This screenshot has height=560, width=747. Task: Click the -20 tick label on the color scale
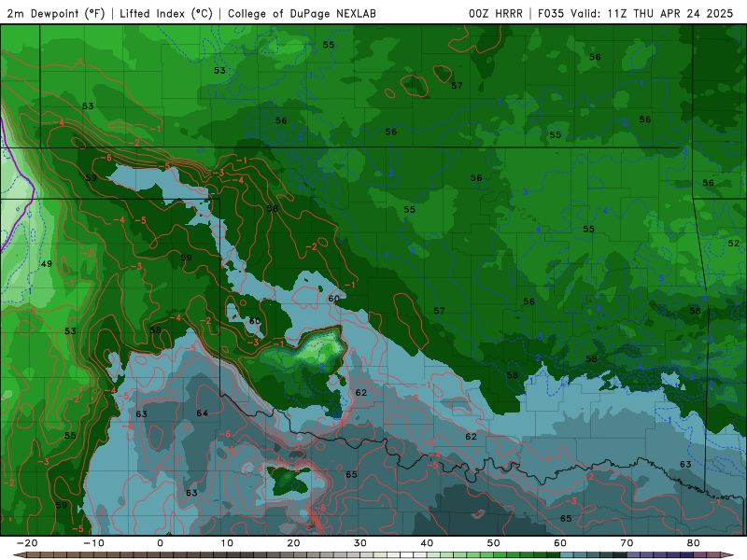27,543
